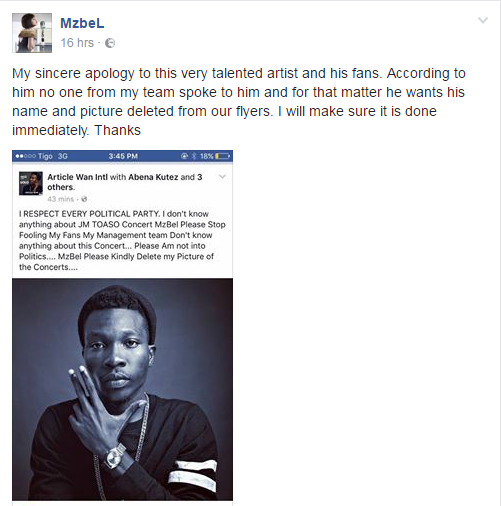
Task: Click the 43 mins timestamp
Action: pyautogui.click(x=60, y=199)
